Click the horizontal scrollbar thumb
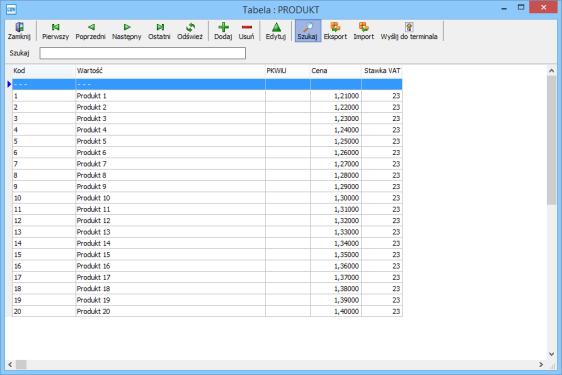562x375 pixels. [21, 365]
